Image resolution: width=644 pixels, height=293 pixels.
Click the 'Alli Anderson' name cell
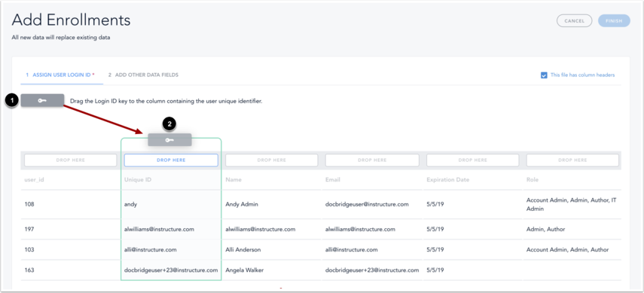tap(243, 249)
